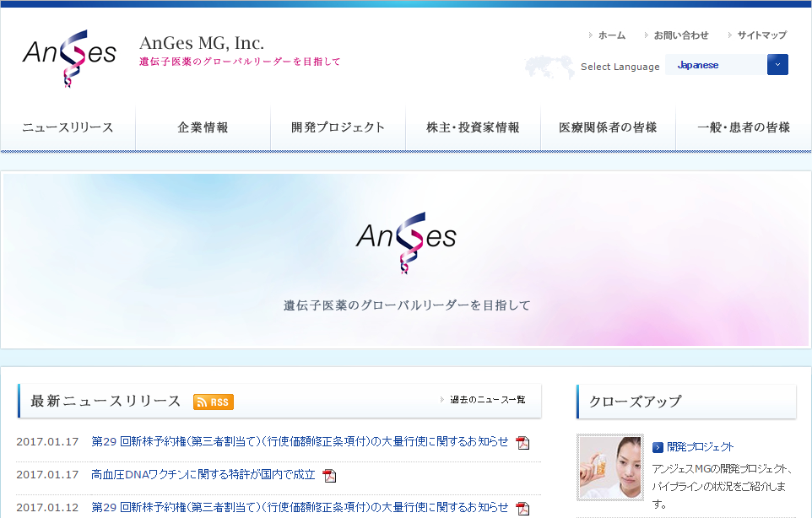Open the 2017.01.12 第29回新株予約権 news link
812x518 pixels.
click(x=300, y=508)
